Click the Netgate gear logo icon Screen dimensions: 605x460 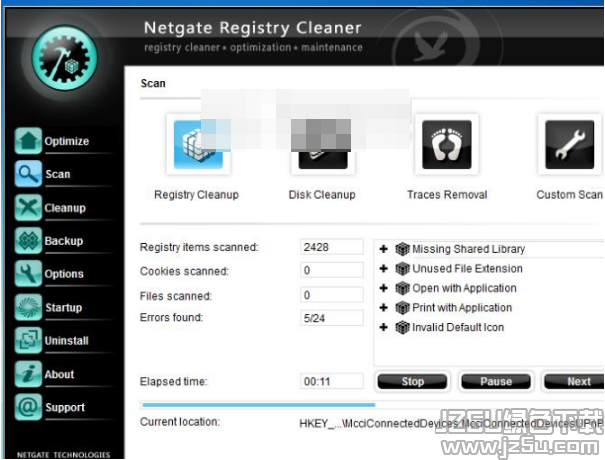pyautogui.click(x=64, y=58)
